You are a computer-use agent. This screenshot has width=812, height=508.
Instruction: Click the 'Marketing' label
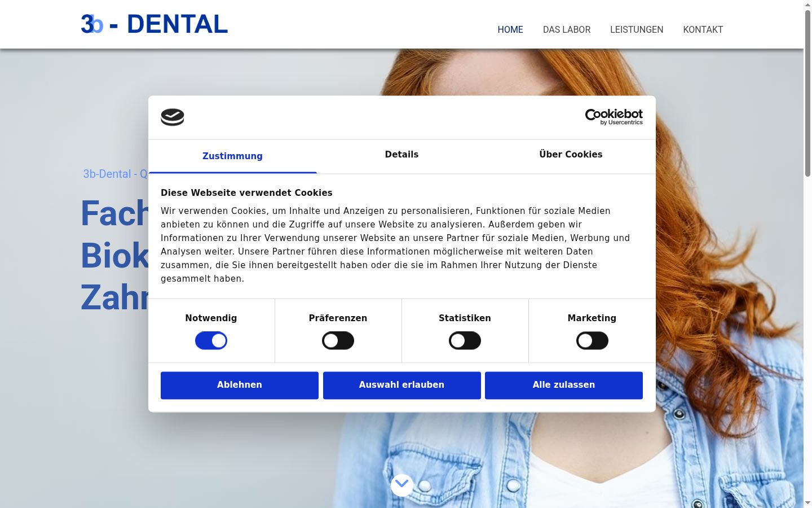click(x=592, y=318)
